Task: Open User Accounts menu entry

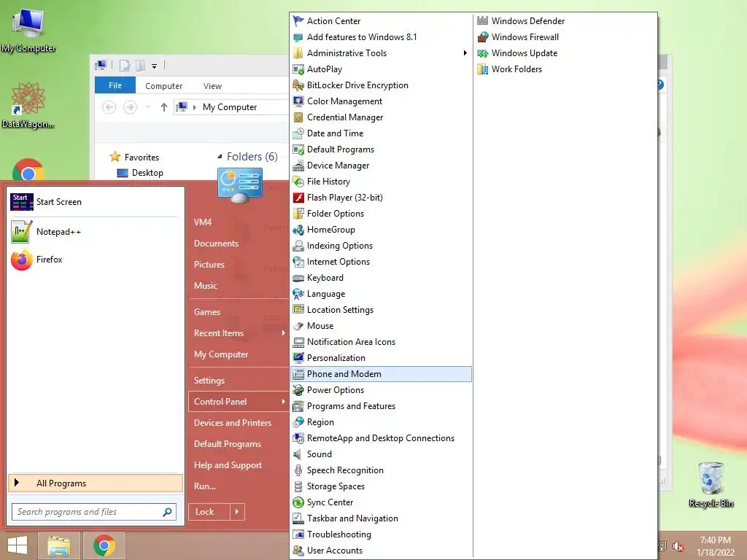Action: point(381,551)
